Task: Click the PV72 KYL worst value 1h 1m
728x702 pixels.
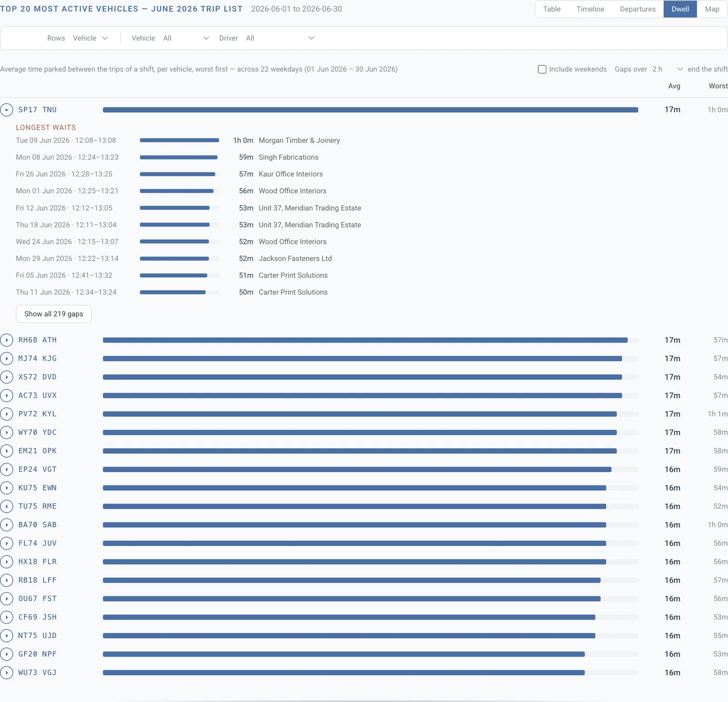Action: (718, 414)
